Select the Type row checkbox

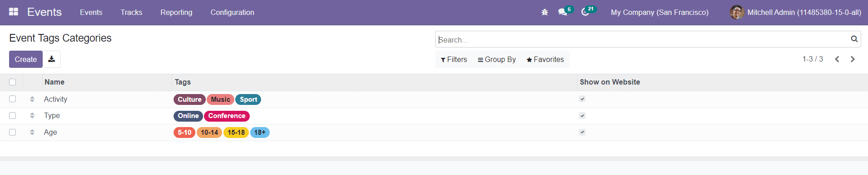[13, 116]
